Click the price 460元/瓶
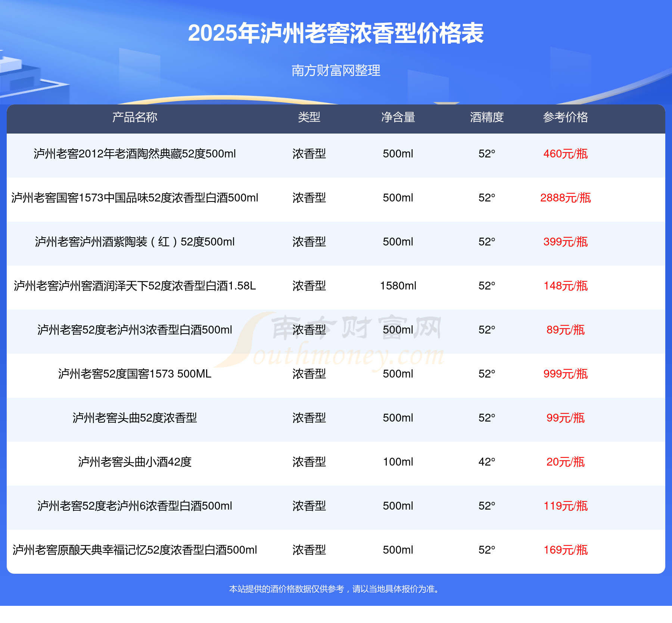 pyautogui.click(x=566, y=154)
